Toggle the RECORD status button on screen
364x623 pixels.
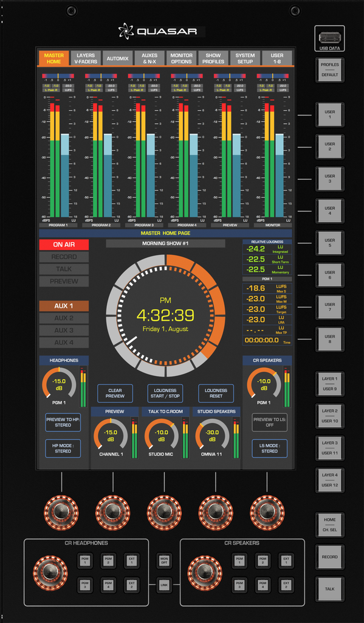64,257
